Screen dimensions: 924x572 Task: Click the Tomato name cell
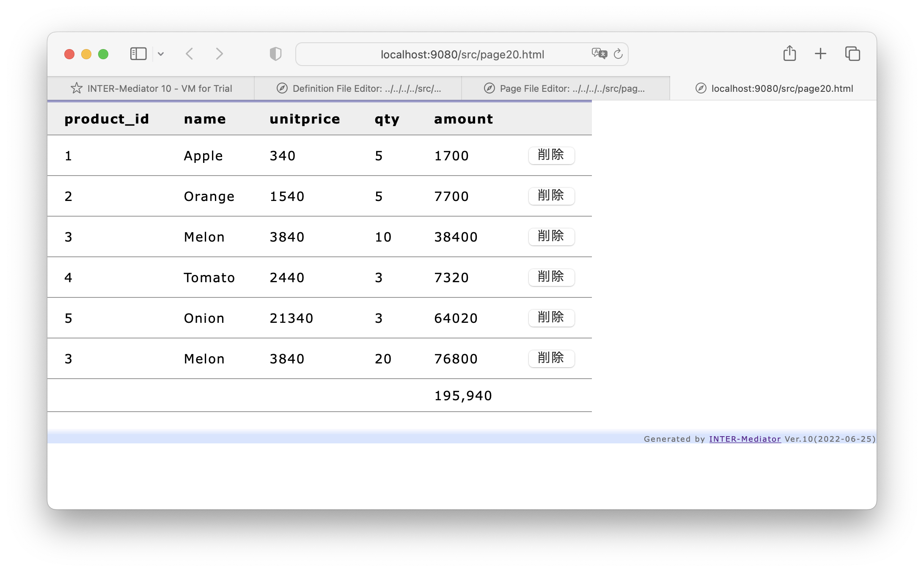click(209, 278)
